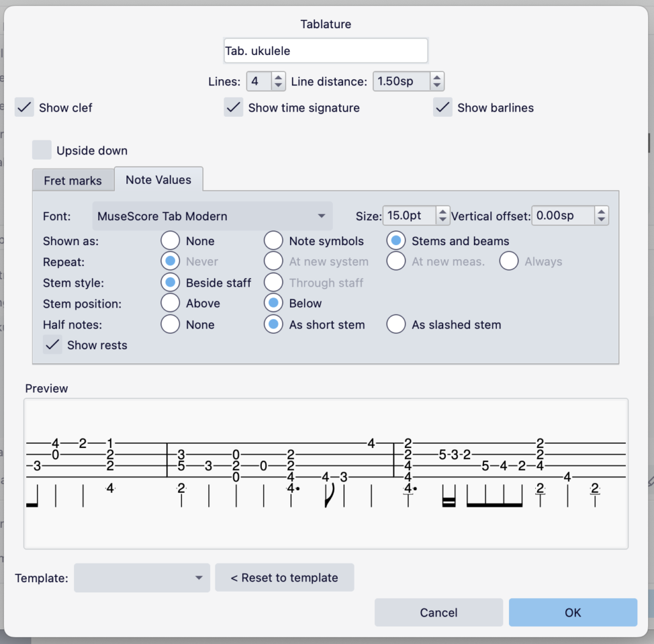The width and height of the screenshot is (654, 644).
Task: Set Stem position to Above
Action: pos(171,303)
